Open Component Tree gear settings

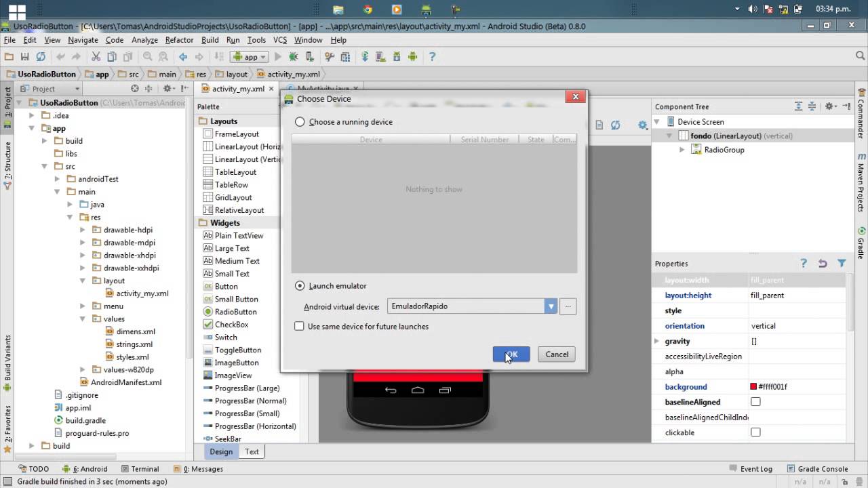(x=831, y=106)
